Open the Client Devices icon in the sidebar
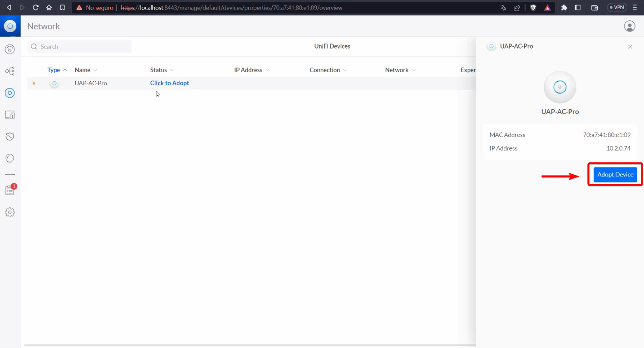The height and width of the screenshot is (348, 644). click(x=10, y=114)
